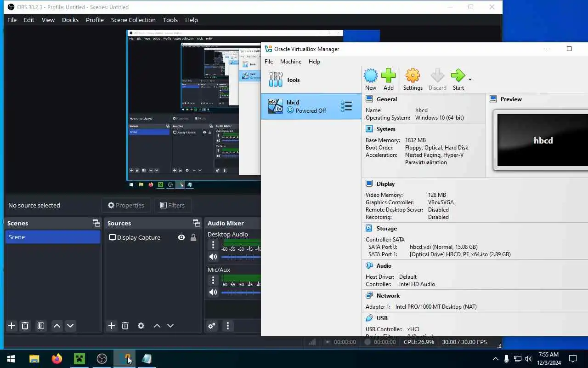
Task: Open the Audio section header
Action: pos(384,265)
